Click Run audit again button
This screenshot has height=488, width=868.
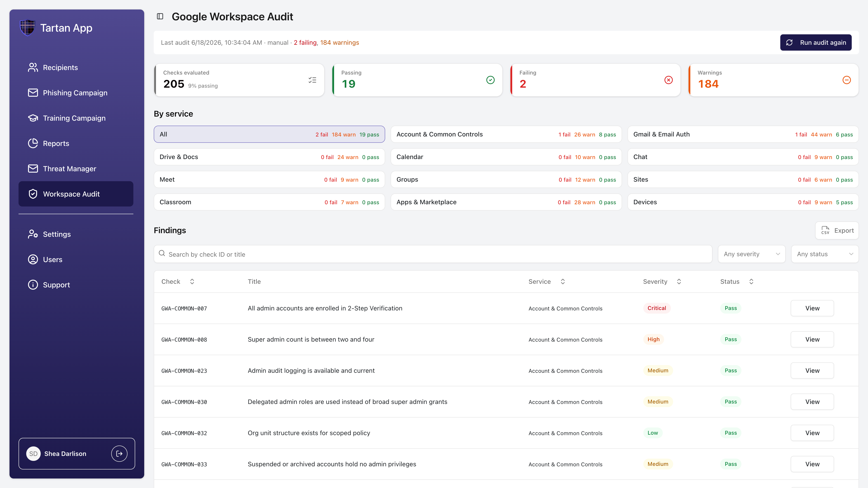click(x=816, y=42)
